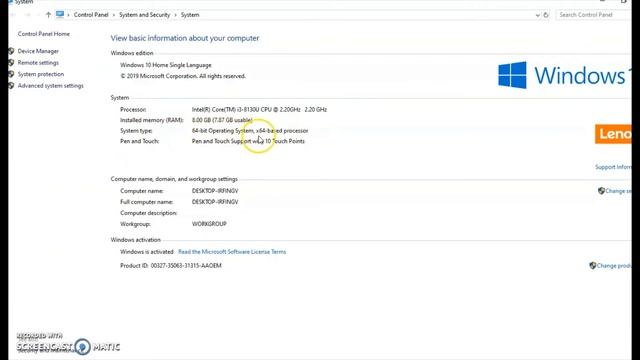Click shield icon beside System protection
The width and height of the screenshot is (640, 360).
click(x=11, y=74)
